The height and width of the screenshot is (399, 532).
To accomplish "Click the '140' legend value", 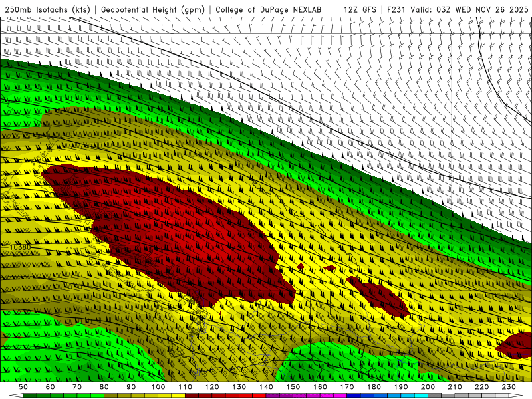I will pos(266,387).
